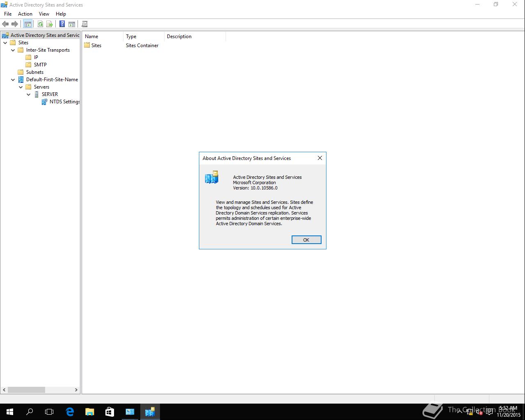Show hidden tray icons with the chevron
525x420 pixels.
point(460,412)
